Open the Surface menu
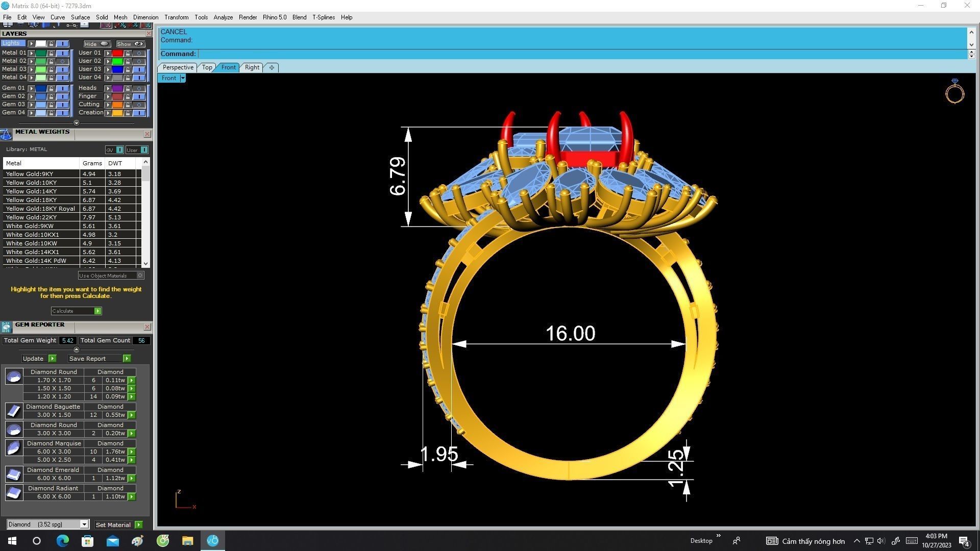 coord(80,17)
